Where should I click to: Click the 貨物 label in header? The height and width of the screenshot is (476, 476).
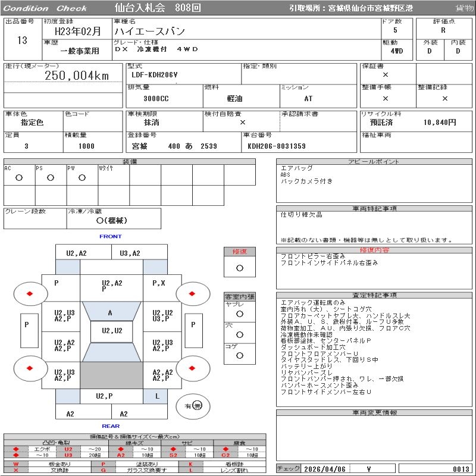(464, 8)
